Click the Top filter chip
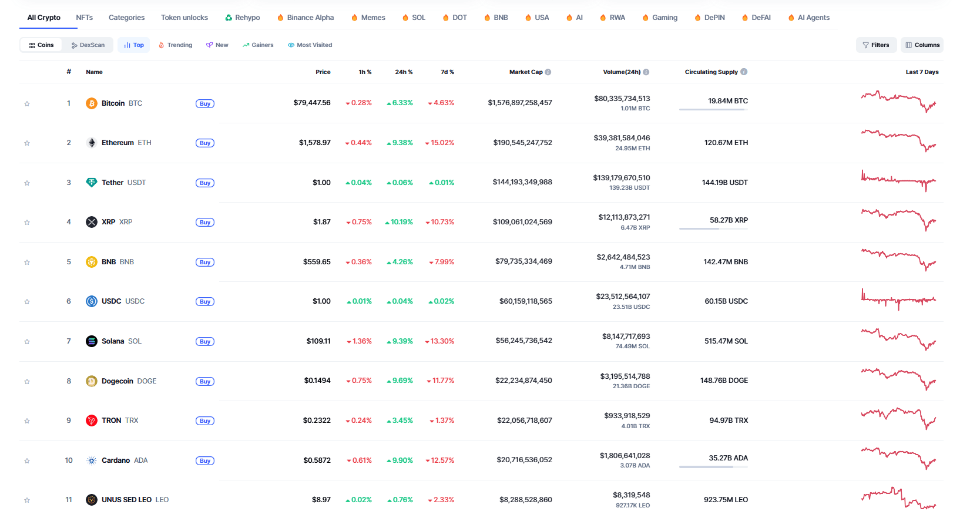 coord(134,45)
